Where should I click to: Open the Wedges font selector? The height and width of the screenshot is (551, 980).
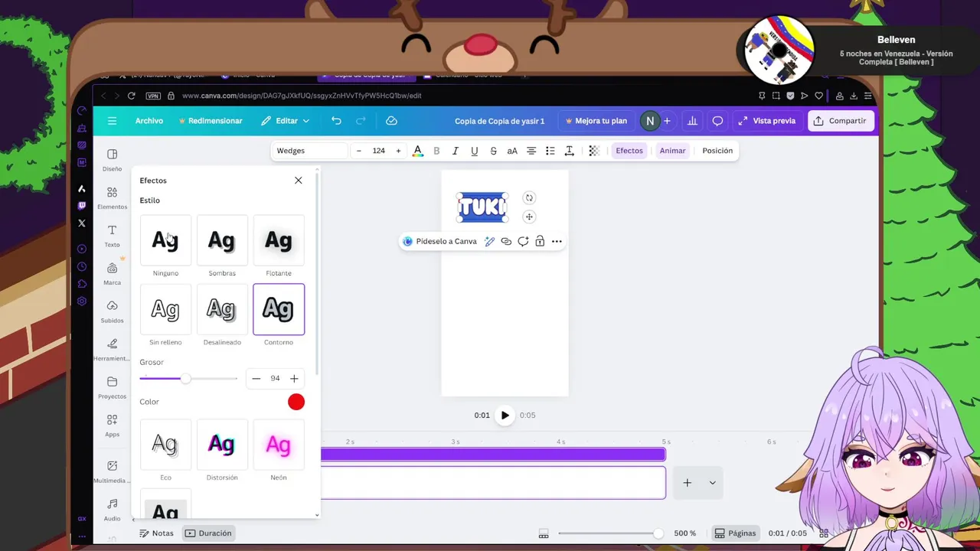click(x=310, y=151)
